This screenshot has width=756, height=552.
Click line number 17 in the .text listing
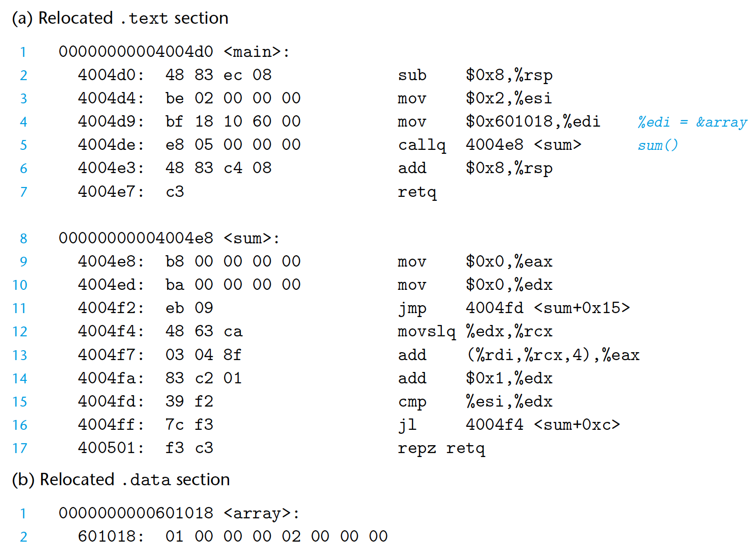pyautogui.click(x=20, y=448)
